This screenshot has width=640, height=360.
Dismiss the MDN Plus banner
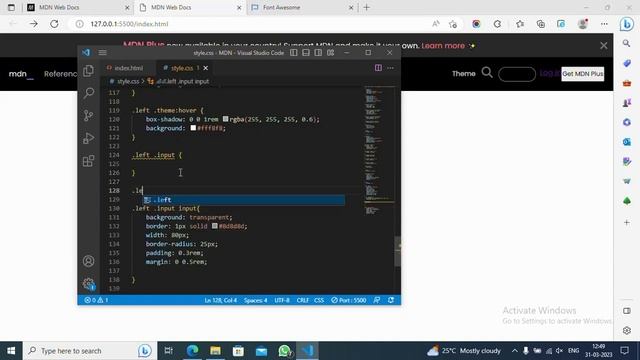[x=604, y=46]
